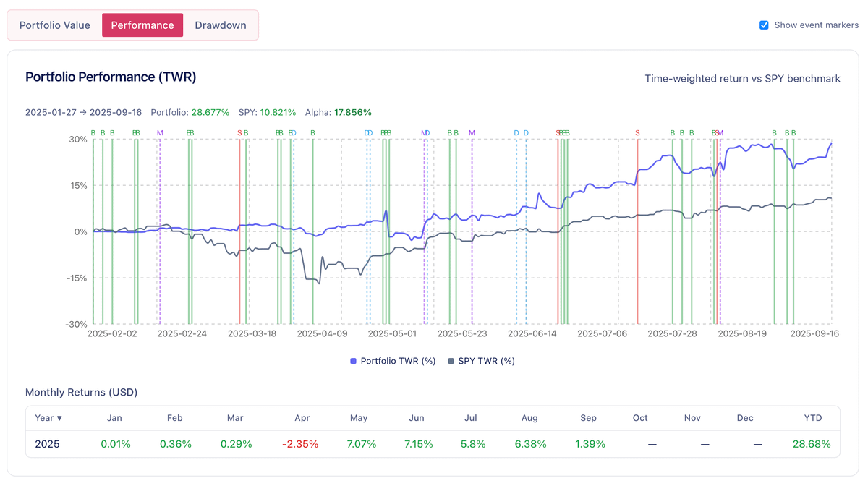Click the 2025 year row cell

pyautogui.click(x=48, y=444)
